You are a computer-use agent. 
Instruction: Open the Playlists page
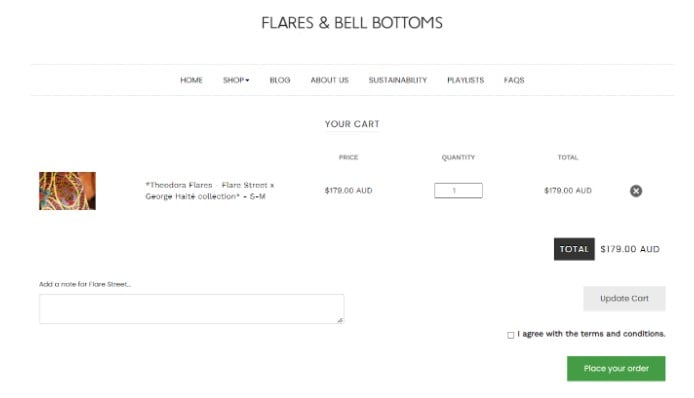pyautogui.click(x=465, y=80)
